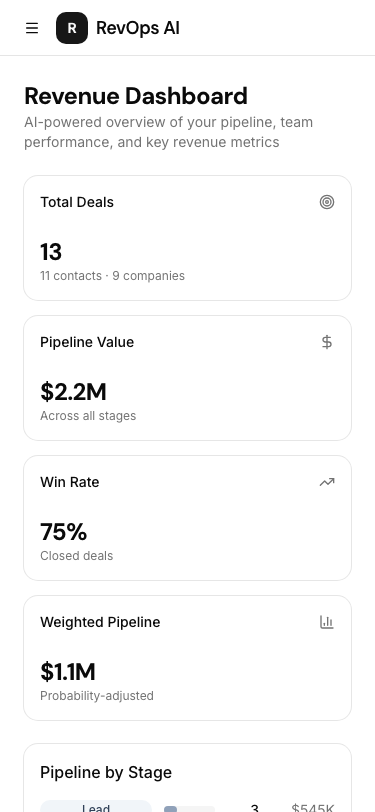Click the RevOps AI logo icon

click(x=72, y=28)
